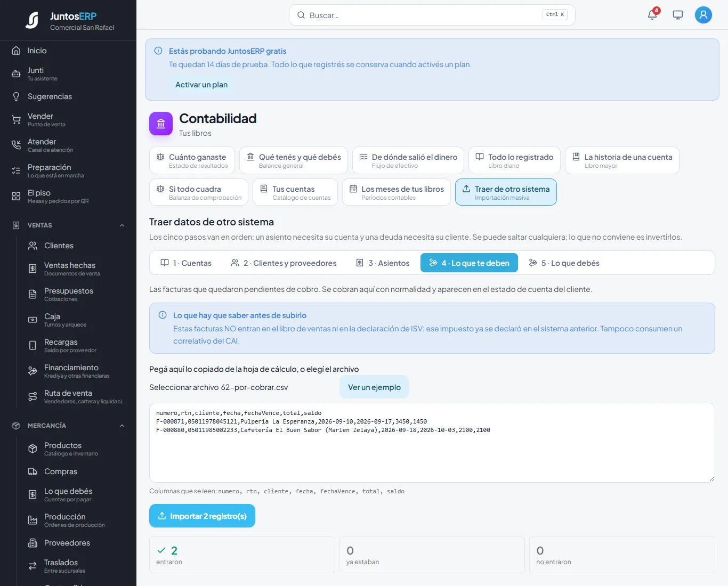Switch to 5 · Lo que debés tab

[x=564, y=263]
